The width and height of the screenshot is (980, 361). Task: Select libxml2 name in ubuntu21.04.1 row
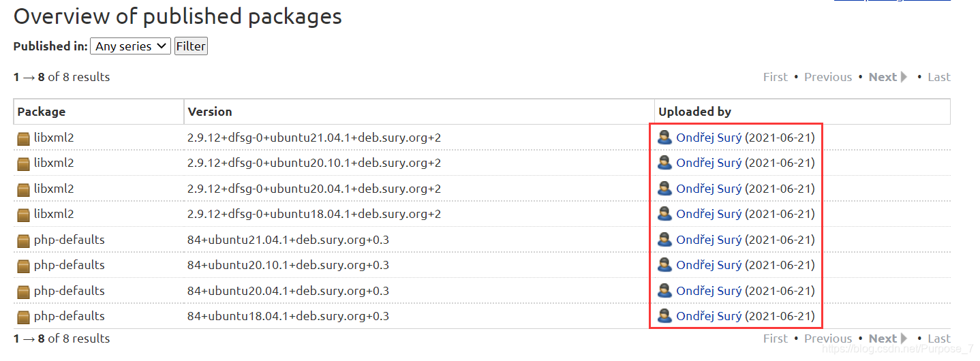coord(54,138)
